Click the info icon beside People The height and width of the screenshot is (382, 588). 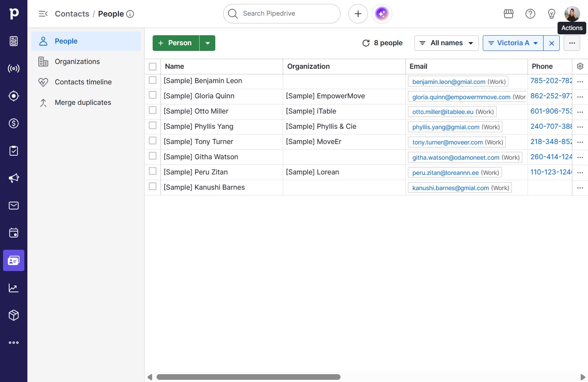point(130,14)
